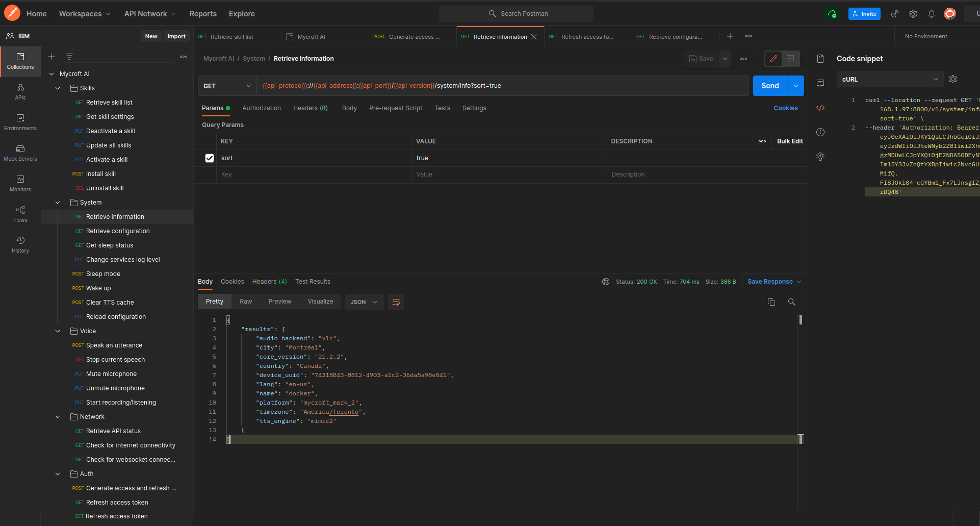Open the JSON response format dropdown
This screenshot has width=980, height=526.
365,302
